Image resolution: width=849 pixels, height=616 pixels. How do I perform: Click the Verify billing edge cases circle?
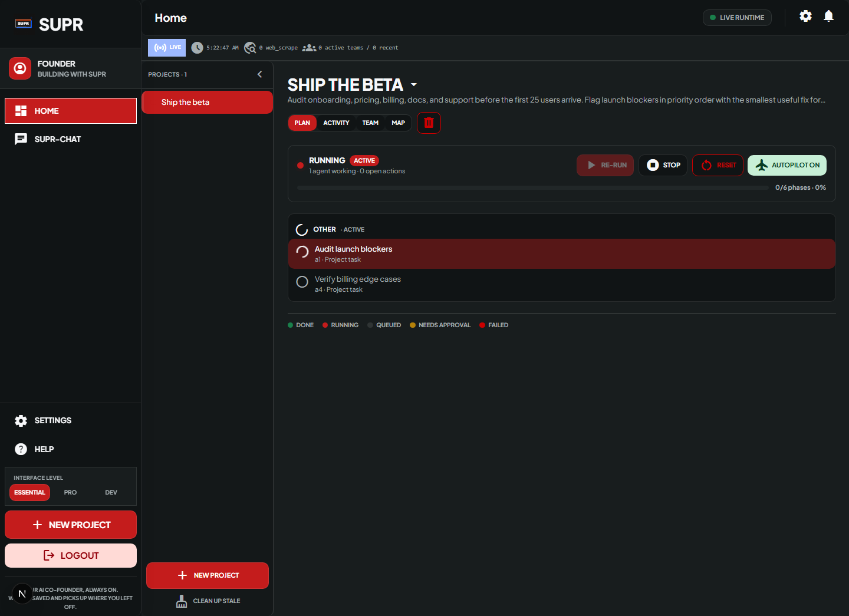302,282
